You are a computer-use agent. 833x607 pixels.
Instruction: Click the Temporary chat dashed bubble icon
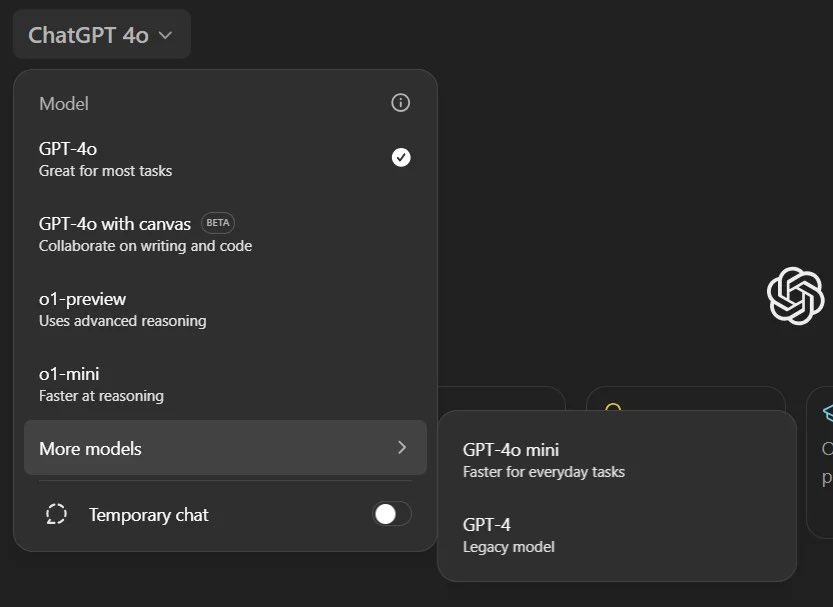[x=56, y=514]
